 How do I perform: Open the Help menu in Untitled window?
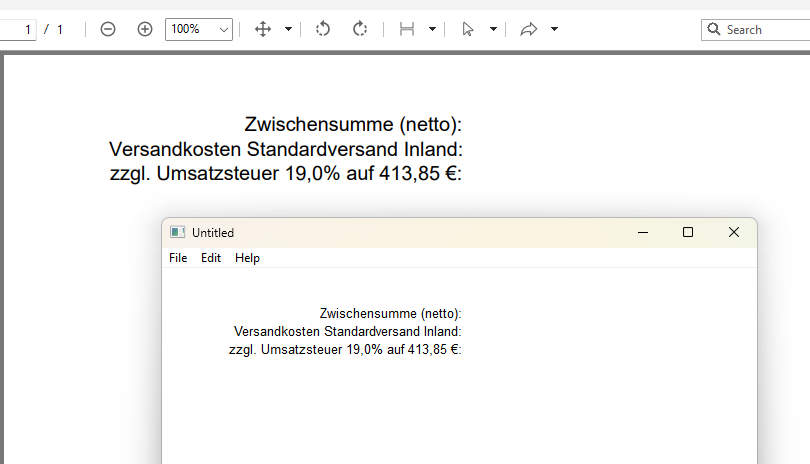[247, 258]
